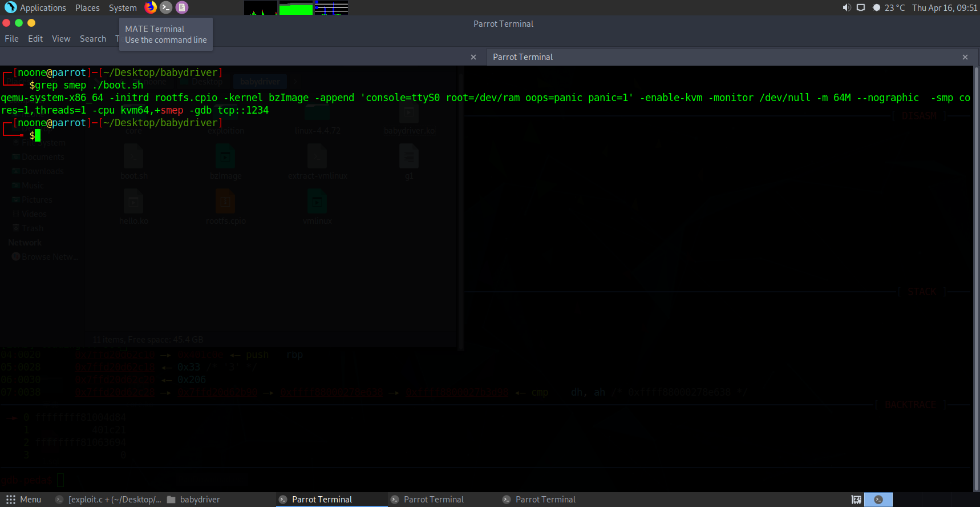The height and width of the screenshot is (507, 980).
Task: Switch to the second Parrot Terminal taskbar entry
Action: (444, 500)
